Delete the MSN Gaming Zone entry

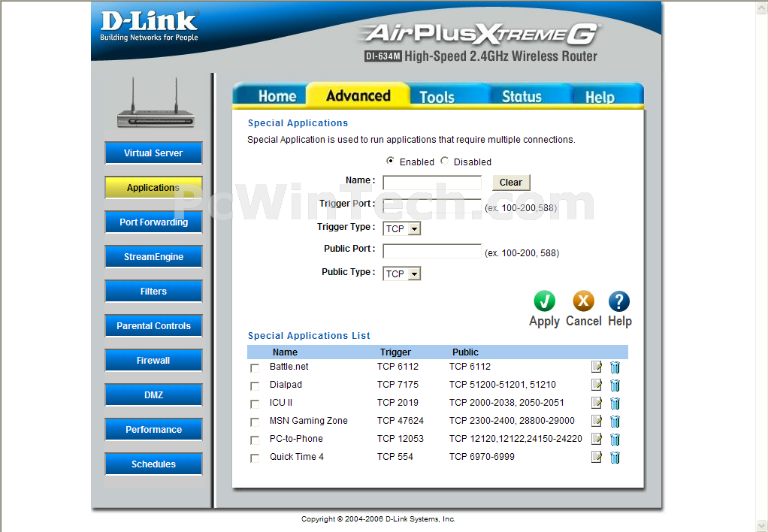[x=615, y=422]
